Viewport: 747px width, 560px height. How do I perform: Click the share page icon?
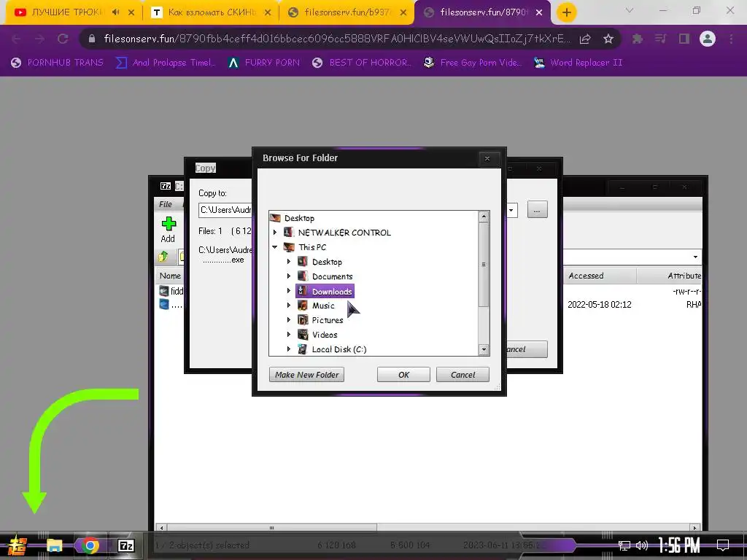585,39
